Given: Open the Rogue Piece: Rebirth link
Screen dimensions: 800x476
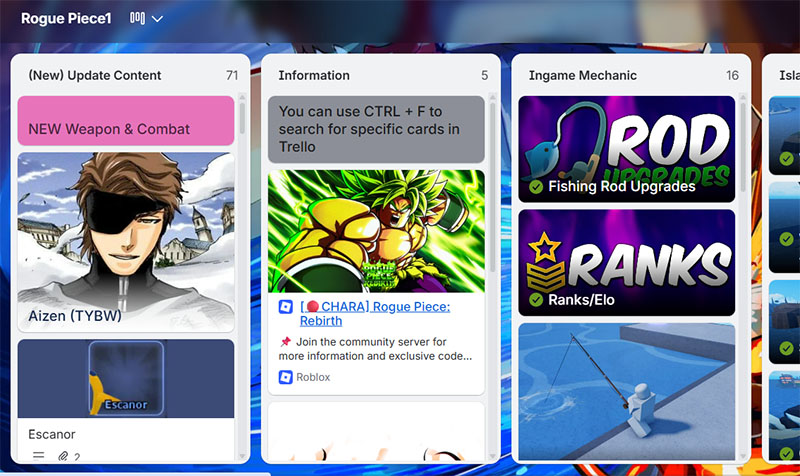Looking at the screenshot, I should click(375, 314).
